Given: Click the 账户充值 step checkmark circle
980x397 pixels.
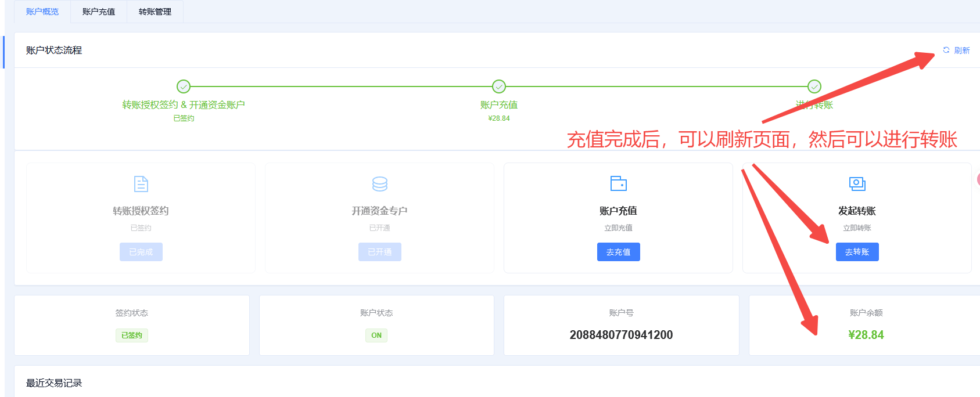Looking at the screenshot, I should [x=499, y=86].
